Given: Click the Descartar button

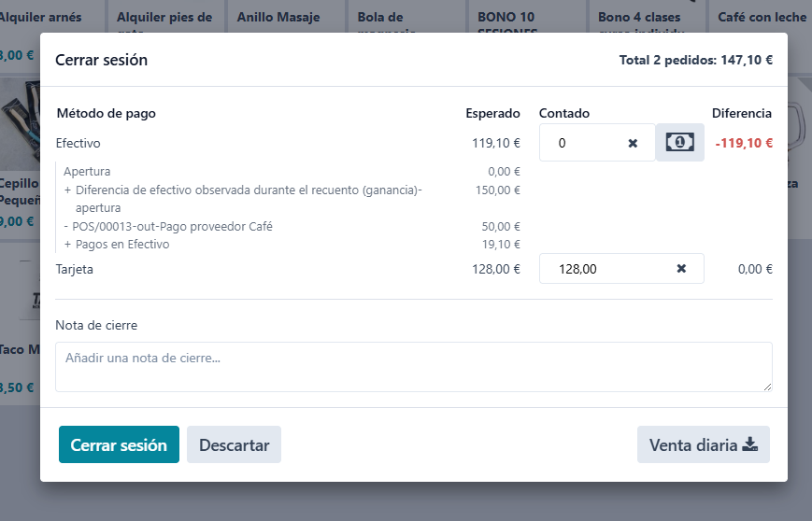Looking at the screenshot, I should 234,445.
